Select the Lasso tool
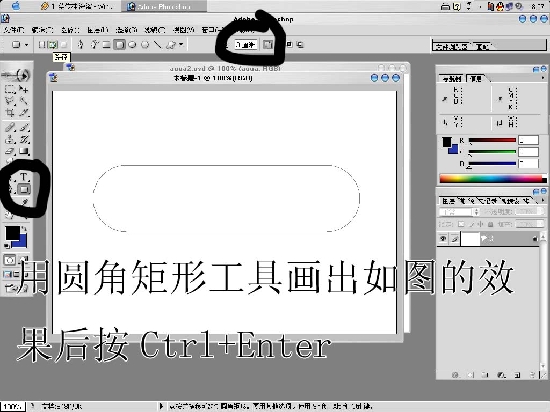Screen dimensions: 550x412 10,101
